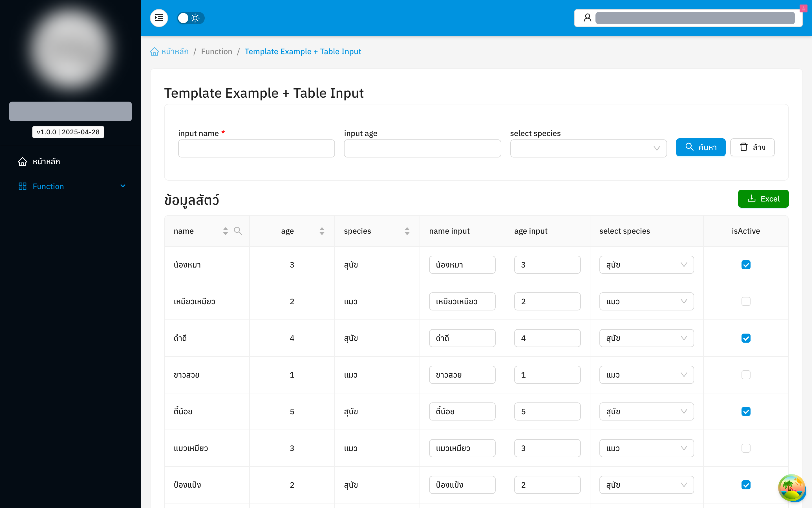812x508 pixels.
Task: Open the select species filter dropdown
Action: pyautogui.click(x=588, y=148)
